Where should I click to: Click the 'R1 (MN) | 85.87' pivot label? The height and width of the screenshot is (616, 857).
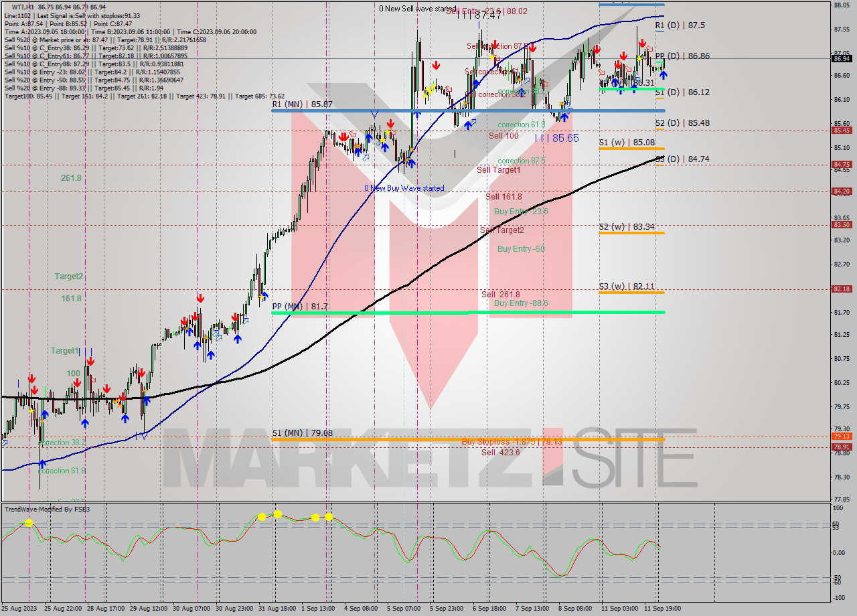pos(302,104)
